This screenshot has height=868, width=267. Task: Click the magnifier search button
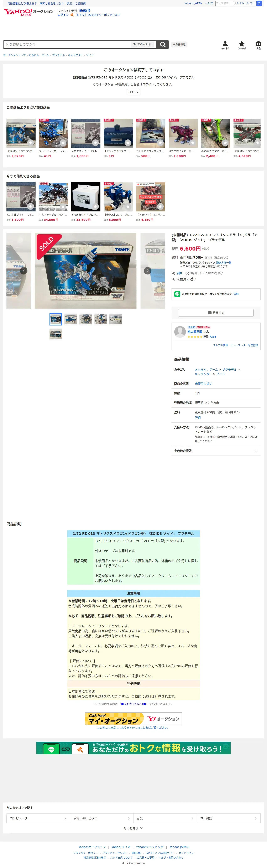click(163, 45)
